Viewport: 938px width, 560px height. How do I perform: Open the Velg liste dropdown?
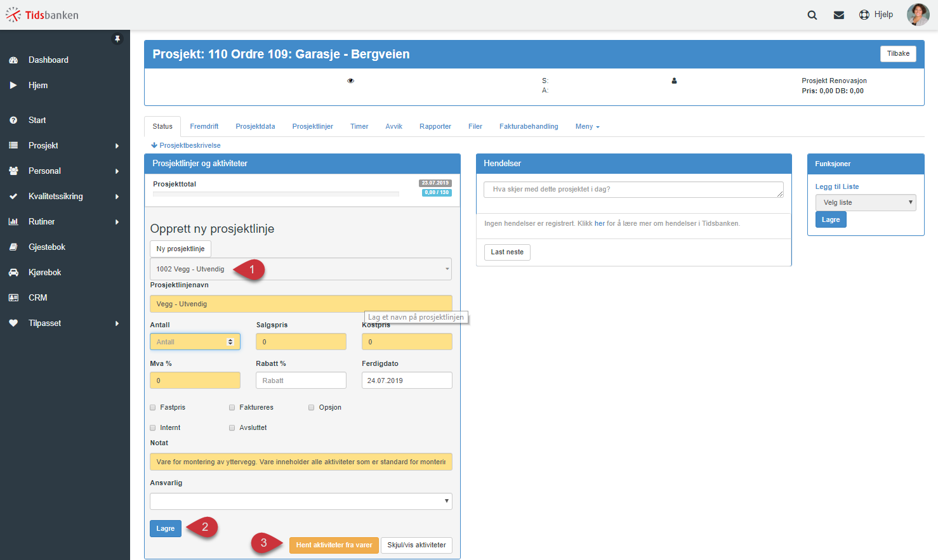pos(866,202)
